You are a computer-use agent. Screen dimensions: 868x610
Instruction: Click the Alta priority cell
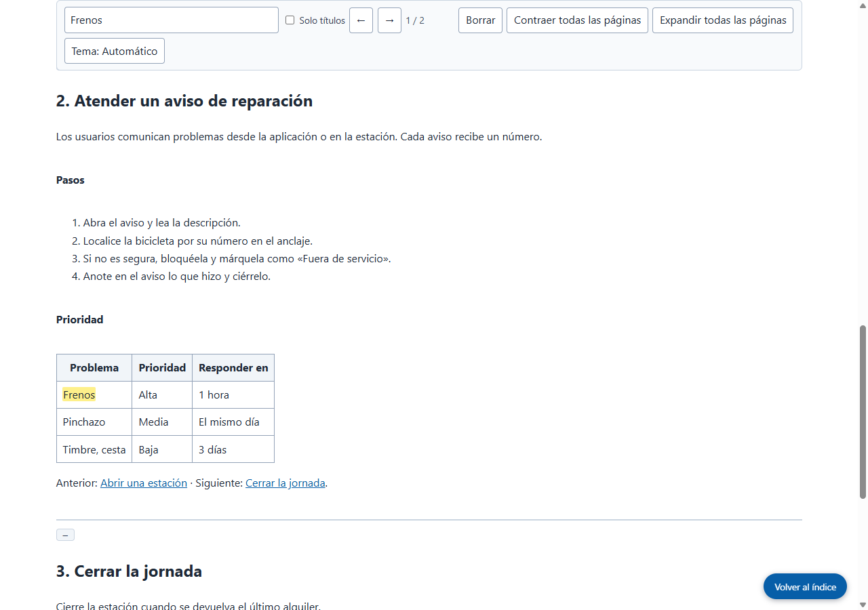[x=162, y=394]
